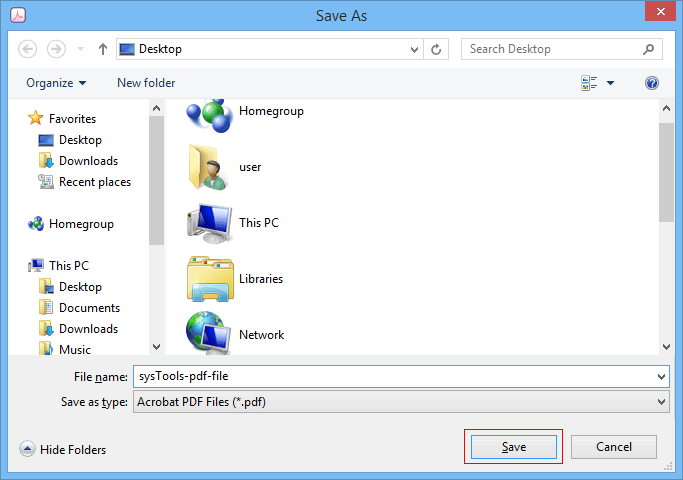Open the view options dropdown arrow
Image resolution: width=683 pixels, height=480 pixels.
click(611, 83)
